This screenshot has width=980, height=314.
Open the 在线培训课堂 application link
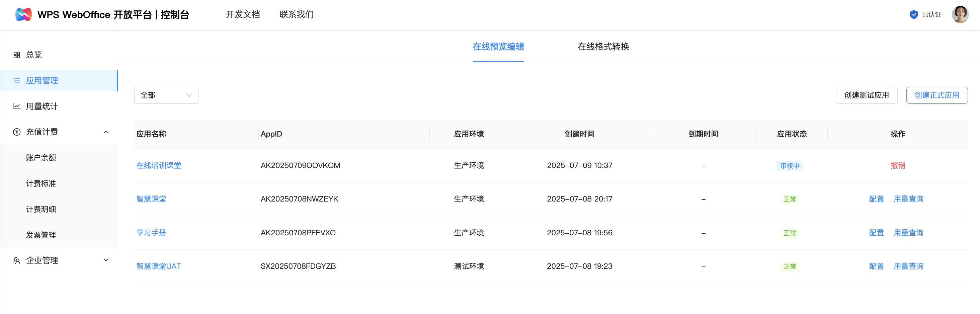pos(159,166)
